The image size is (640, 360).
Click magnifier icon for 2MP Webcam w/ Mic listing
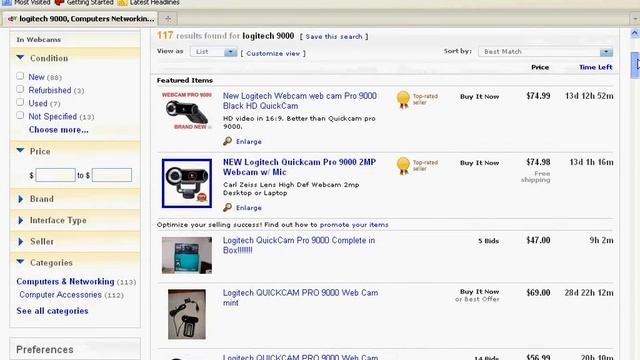tap(227, 207)
